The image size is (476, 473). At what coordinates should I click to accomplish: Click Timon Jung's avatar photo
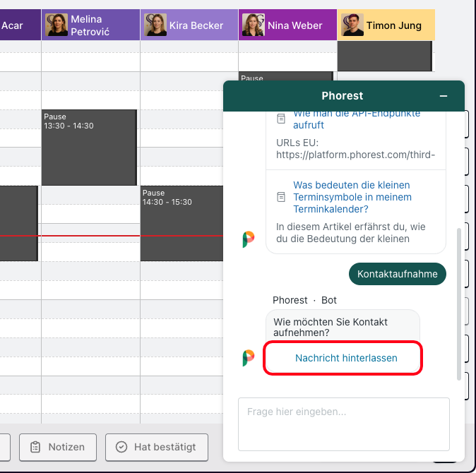[352, 25]
